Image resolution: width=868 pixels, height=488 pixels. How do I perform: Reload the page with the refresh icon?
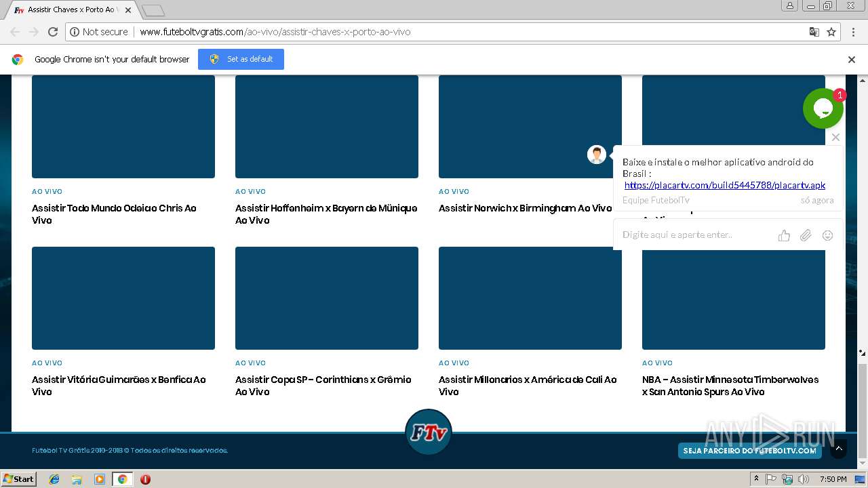coord(53,32)
